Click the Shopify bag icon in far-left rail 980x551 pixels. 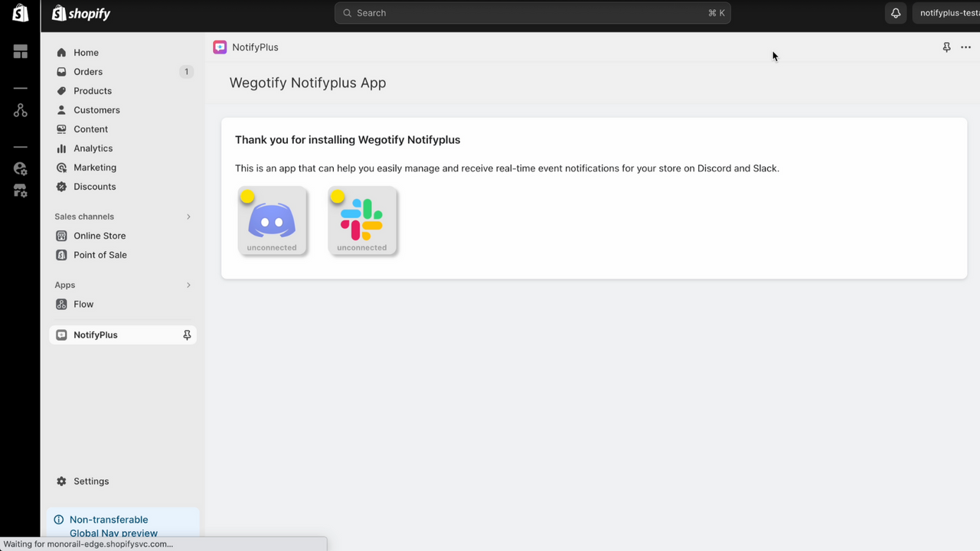[x=20, y=13]
